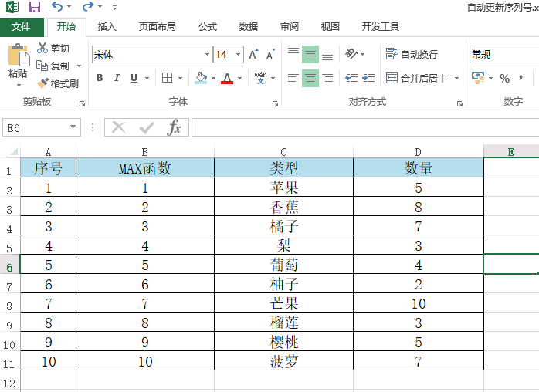Click the fill color paint bucket icon
Screen dimensions: 539x392
[x=201, y=78]
